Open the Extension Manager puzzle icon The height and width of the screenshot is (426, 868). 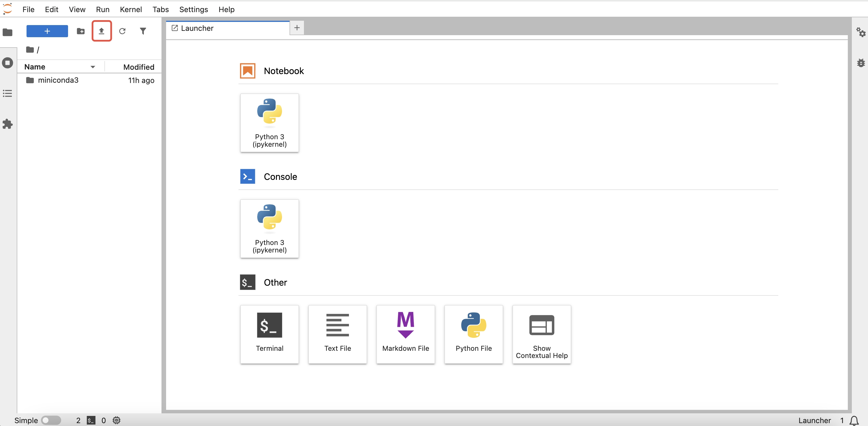click(7, 124)
